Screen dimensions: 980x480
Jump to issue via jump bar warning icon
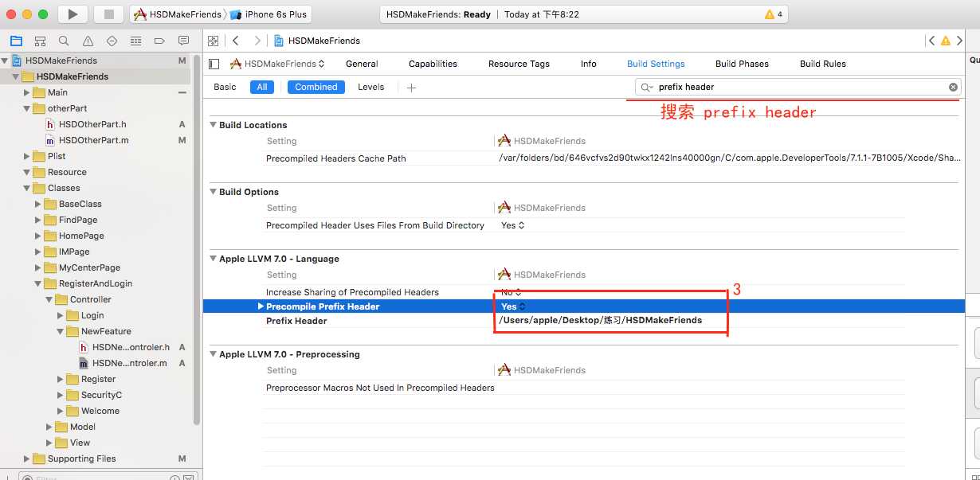946,41
